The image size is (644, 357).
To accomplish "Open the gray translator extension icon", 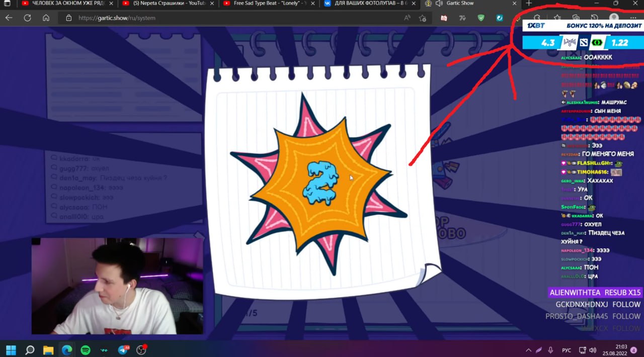I will click(x=462, y=18).
